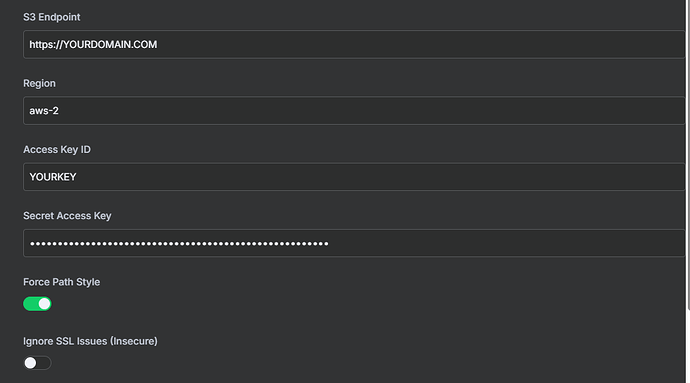Focus the S3 Endpoint input field
690x383 pixels.
pos(354,44)
